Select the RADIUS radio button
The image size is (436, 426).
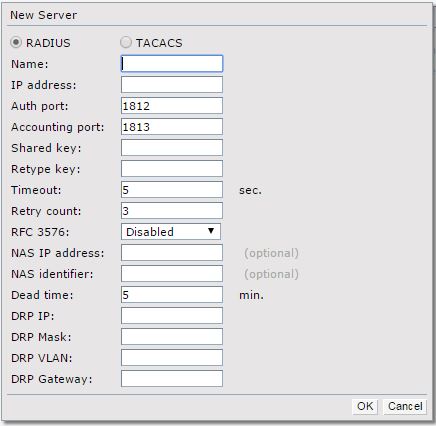coord(16,43)
